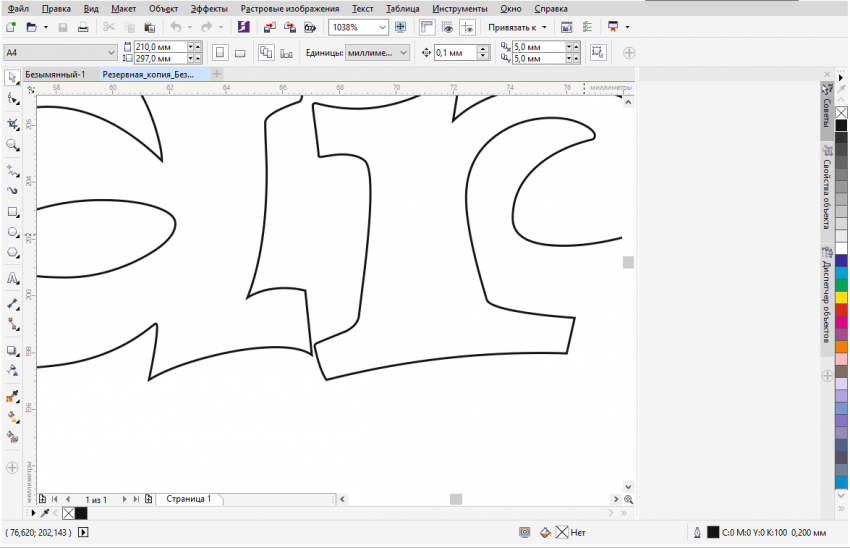
Task: Toggle landscape page orientation
Action: tap(241, 52)
